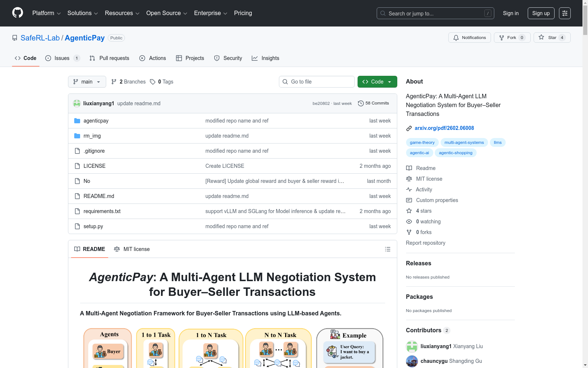Click the Notifications bell button
The image size is (588, 368).
coord(470,38)
